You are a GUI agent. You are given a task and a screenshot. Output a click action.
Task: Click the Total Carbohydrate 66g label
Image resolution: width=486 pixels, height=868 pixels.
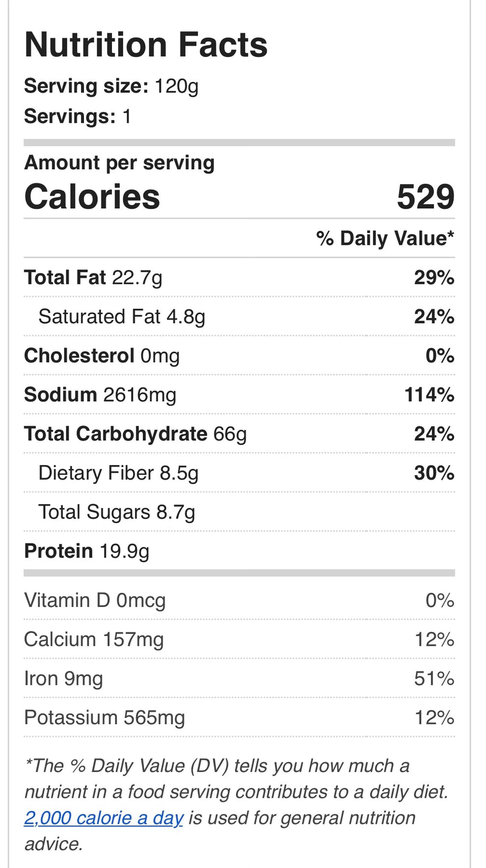coord(135,434)
